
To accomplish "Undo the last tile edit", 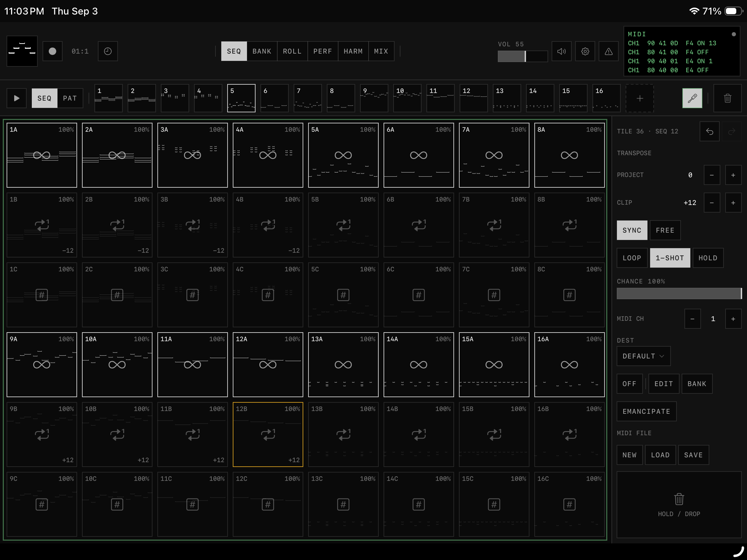I will point(710,131).
